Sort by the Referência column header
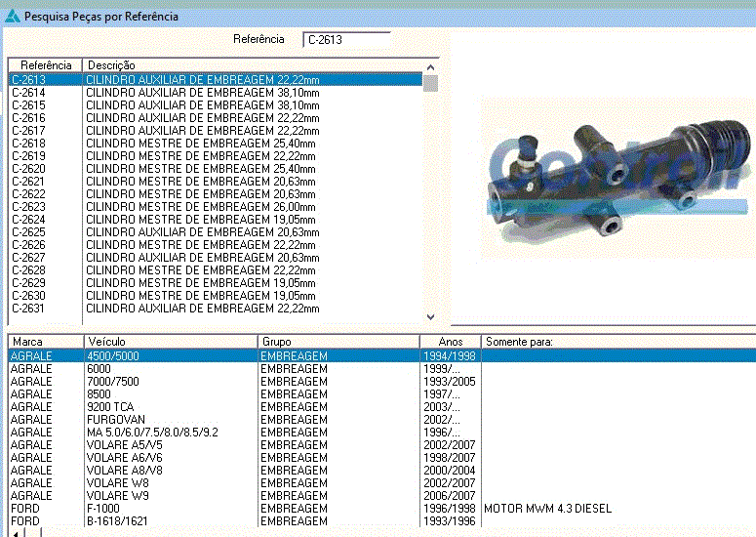 46,65
